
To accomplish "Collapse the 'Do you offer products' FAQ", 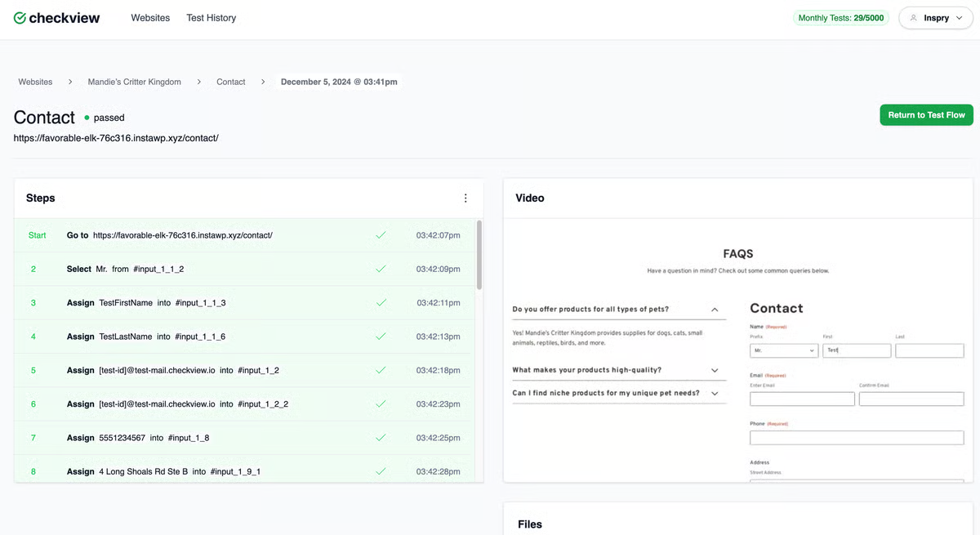I will 715,309.
